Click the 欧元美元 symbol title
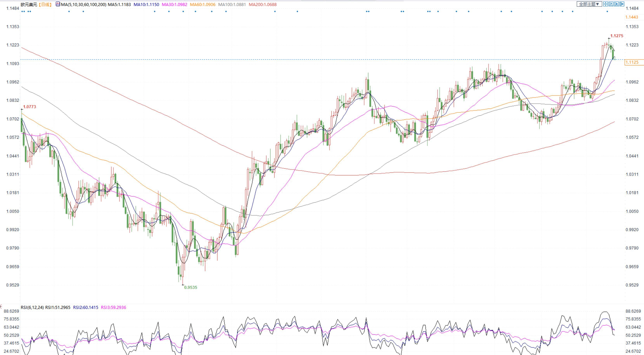644x355 pixels. click(x=29, y=4)
